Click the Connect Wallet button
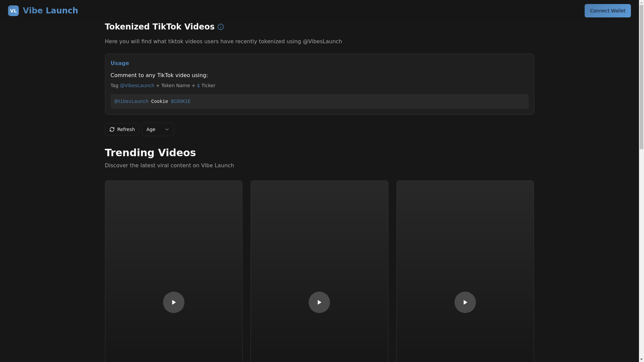644x362 pixels. coord(607,11)
